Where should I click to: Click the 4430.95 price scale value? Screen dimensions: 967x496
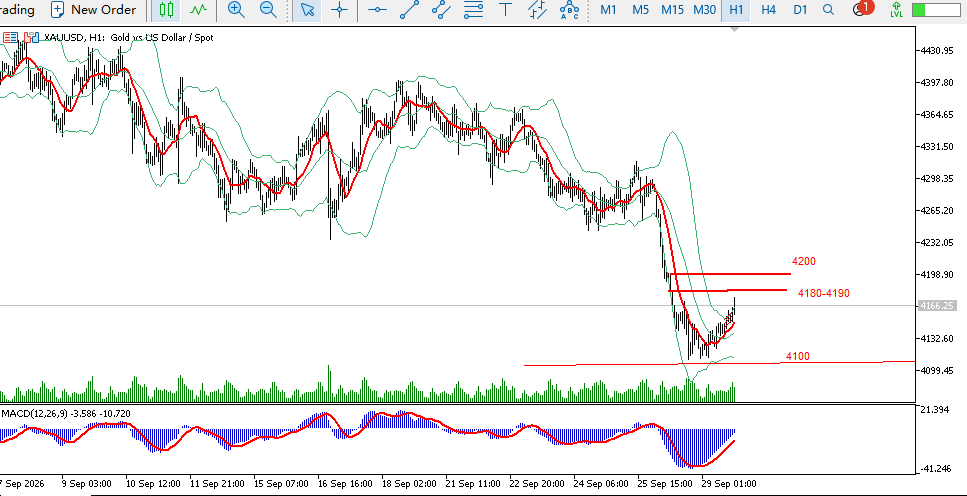click(938, 51)
